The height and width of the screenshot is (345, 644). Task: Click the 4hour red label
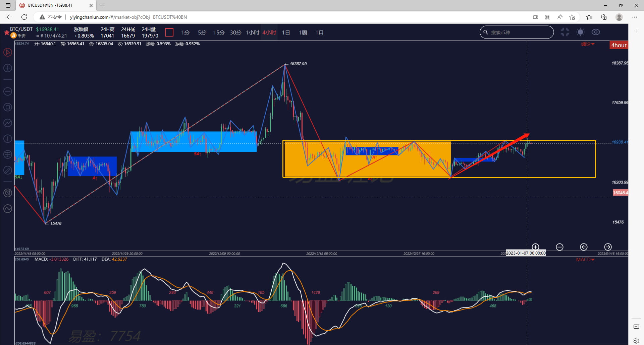coord(619,45)
